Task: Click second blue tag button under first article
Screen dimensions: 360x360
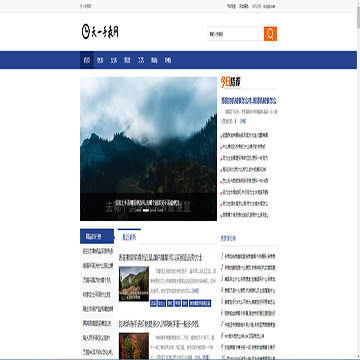Action: (162, 303)
